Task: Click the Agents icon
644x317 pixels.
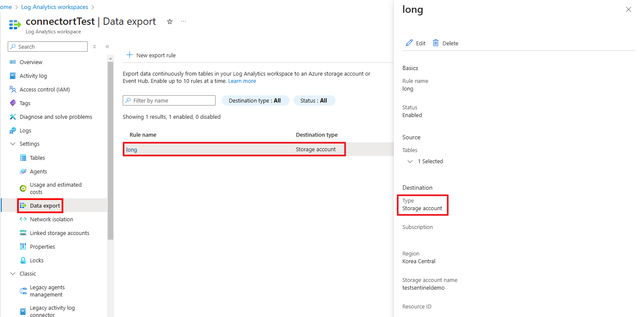Action: click(23, 171)
